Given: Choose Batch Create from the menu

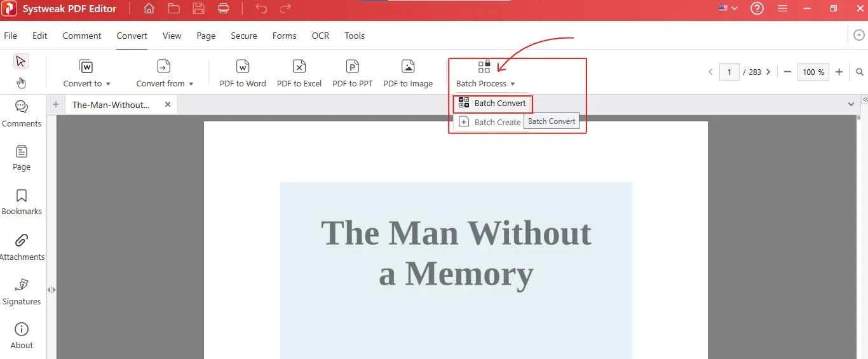Looking at the screenshot, I should (490, 122).
